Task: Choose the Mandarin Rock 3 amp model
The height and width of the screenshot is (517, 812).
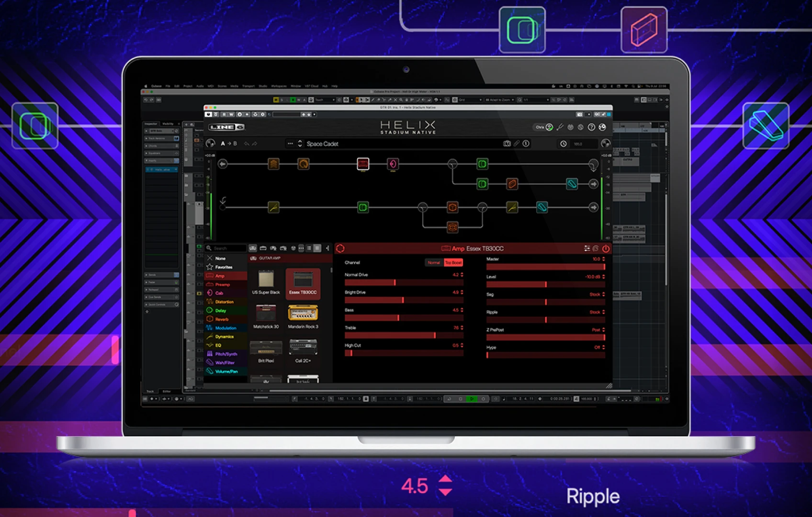Action: [x=303, y=316]
